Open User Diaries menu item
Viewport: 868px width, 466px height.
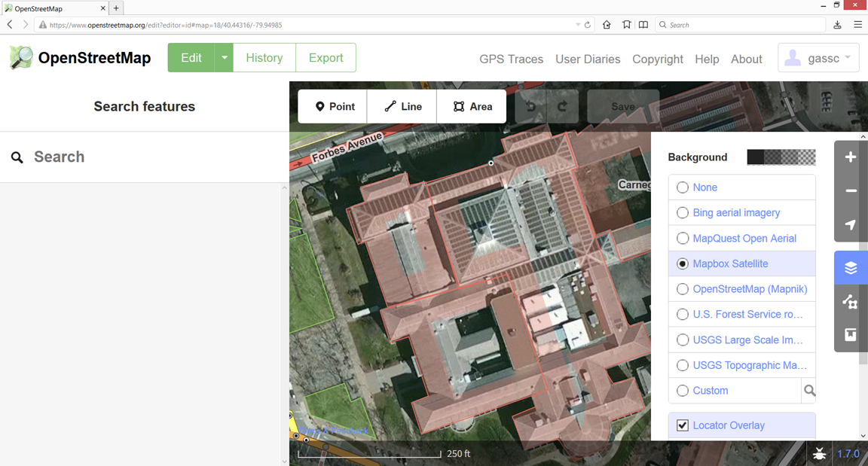point(588,59)
